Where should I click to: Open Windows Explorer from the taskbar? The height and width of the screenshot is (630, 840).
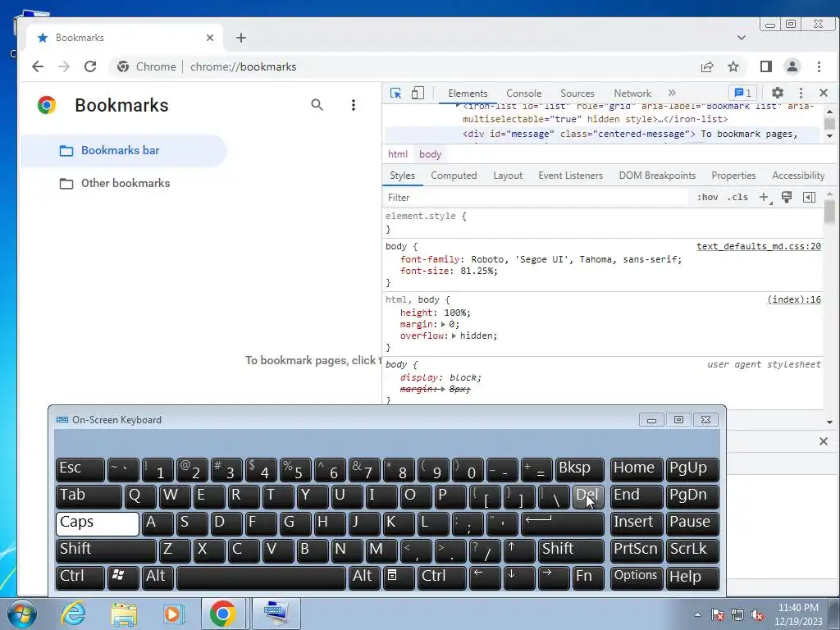coord(124,614)
